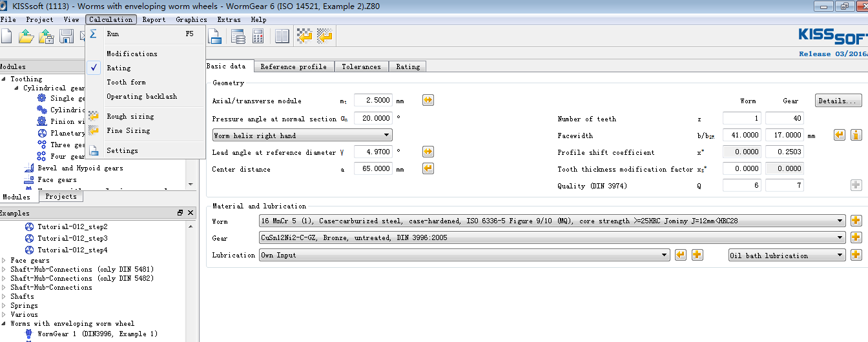Image resolution: width=868 pixels, height=342 pixels.
Task: Click convert button beside axial module
Action: [x=428, y=100]
